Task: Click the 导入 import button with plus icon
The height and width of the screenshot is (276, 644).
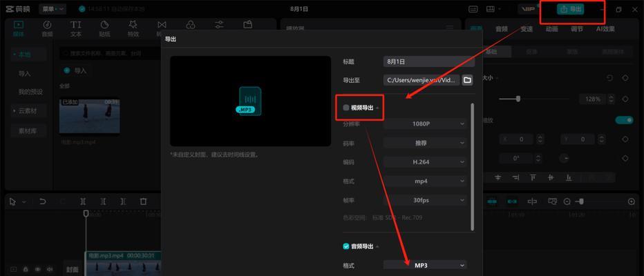Action: click(75, 70)
